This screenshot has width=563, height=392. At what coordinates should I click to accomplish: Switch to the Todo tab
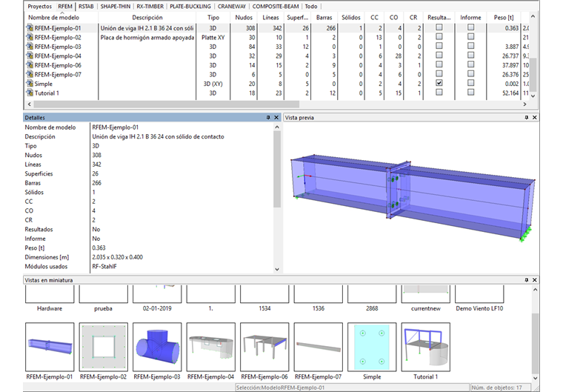[311, 7]
